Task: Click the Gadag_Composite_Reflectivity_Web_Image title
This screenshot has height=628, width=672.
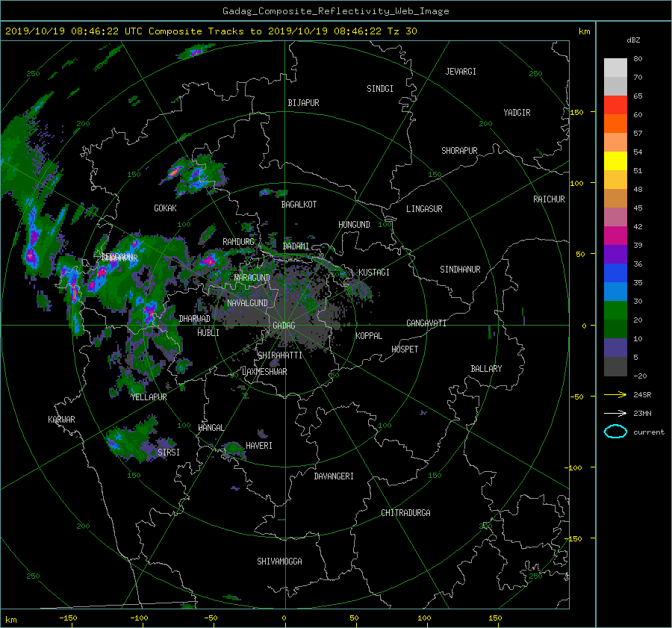Action: 335,11
